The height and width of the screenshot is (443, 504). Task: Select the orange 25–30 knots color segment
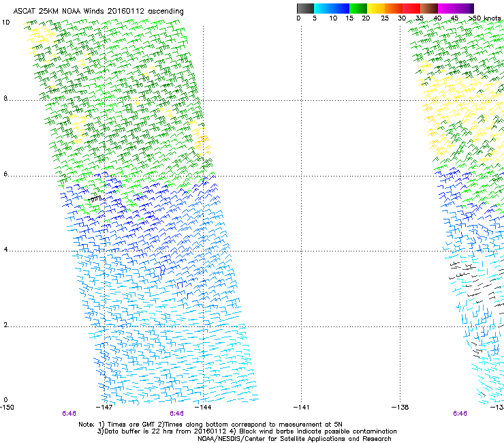click(394, 8)
